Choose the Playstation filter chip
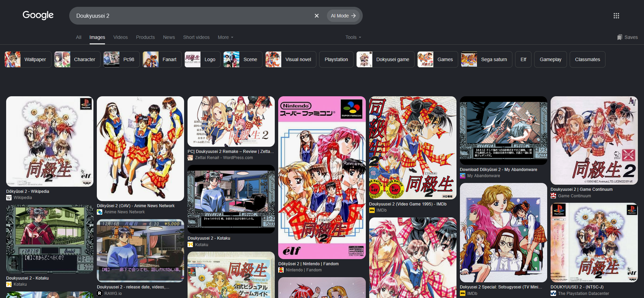The width and height of the screenshot is (644, 298). (336, 59)
